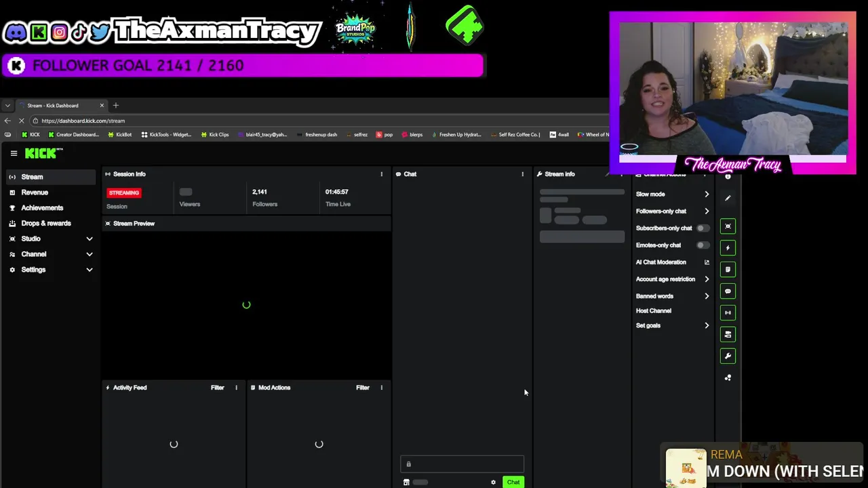Viewport: 868px width, 488px height.
Task: Open the Self Rez Coffee Co. bookmark
Action: coord(515,135)
